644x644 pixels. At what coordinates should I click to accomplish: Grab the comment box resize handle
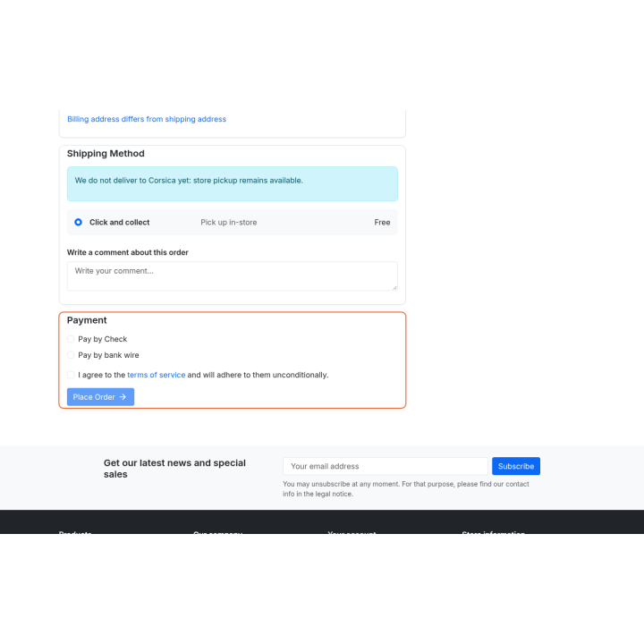(394, 287)
